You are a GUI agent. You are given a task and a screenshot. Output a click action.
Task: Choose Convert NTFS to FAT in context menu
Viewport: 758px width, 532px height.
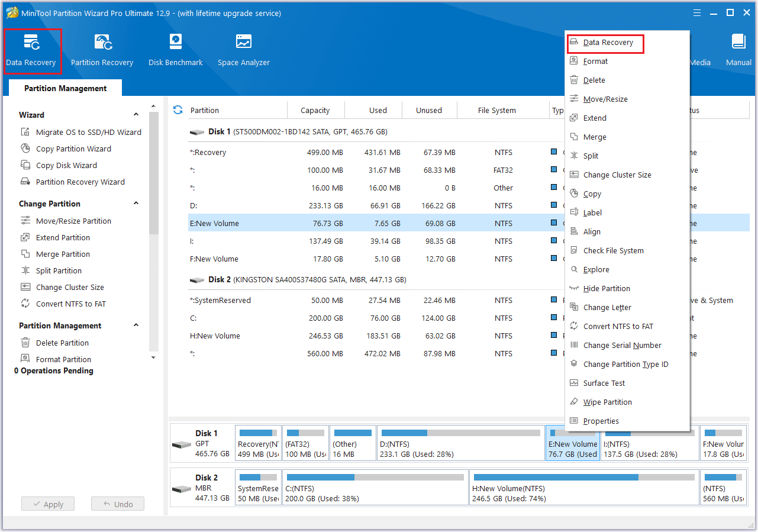(x=627, y=327)
